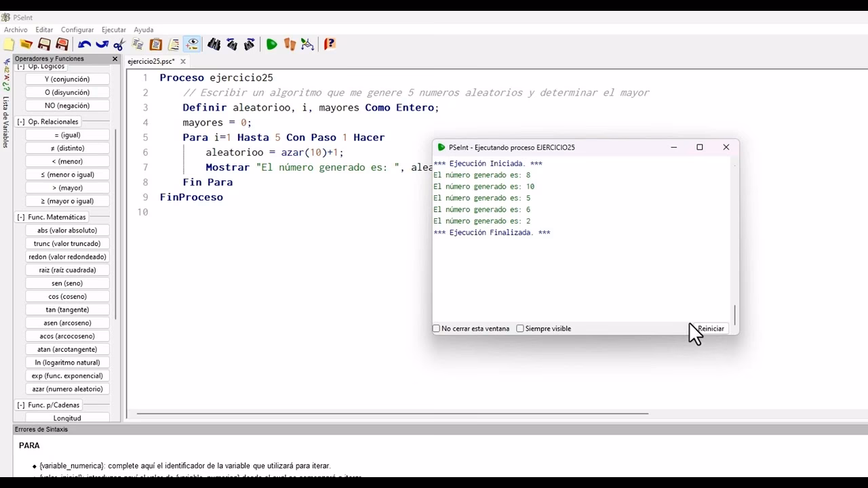Click the Undo arrow in toolbar
Viewport: 868px width, 488px height.
[x=84, y=45]
